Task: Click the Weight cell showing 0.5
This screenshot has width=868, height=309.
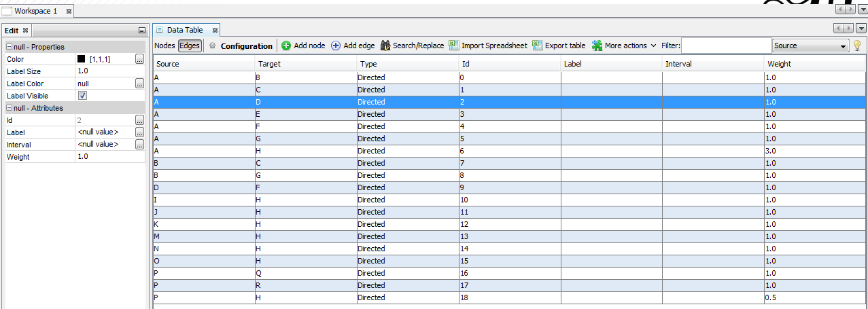Action: coord(816,297)
